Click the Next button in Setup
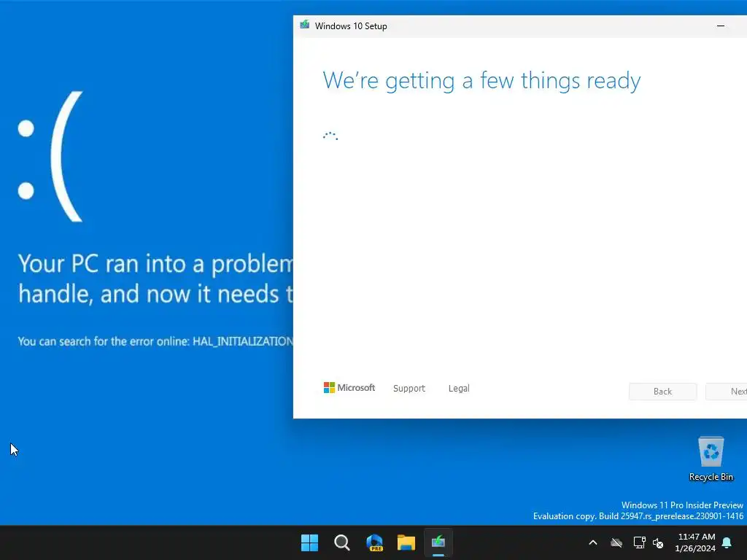 pyautogui.click(x=727, y=392)
